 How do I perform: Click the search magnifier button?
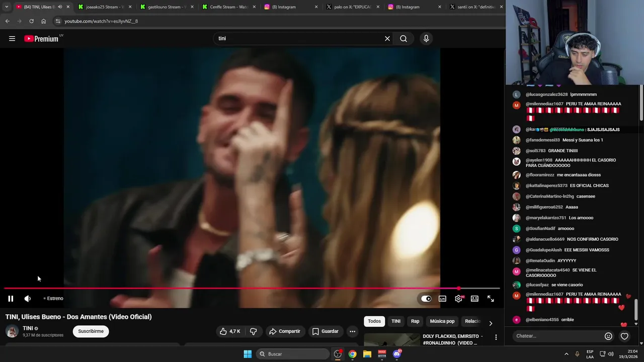click(404, 39)
